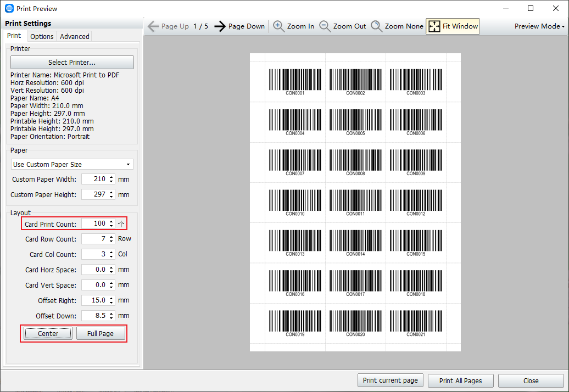Viewport: 569px width, 392px height.
Task: Increase Custom Paper Width with up arrow
Action: pyautogui.click(x=111, y=177)
